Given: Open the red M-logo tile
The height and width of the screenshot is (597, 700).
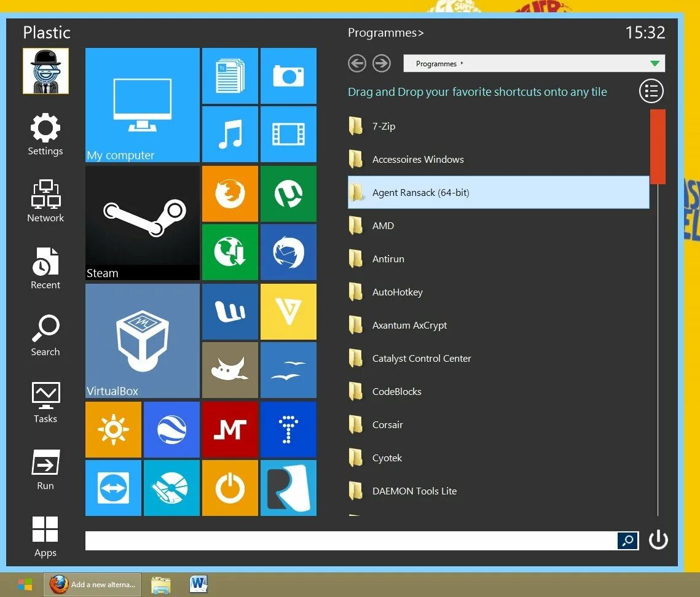Looking at the screenshot, I should [230, 430].
